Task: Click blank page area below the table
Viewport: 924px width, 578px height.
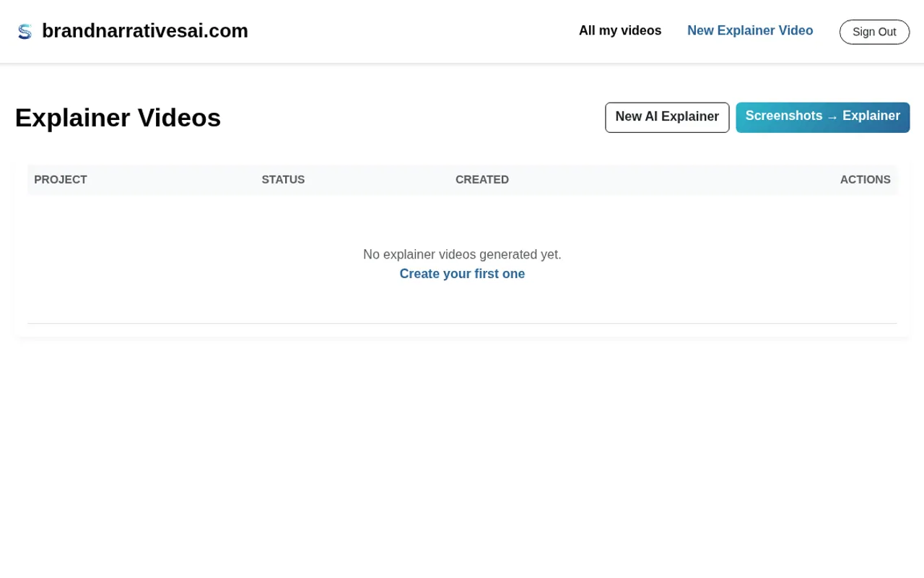Action: coord(462,455)
